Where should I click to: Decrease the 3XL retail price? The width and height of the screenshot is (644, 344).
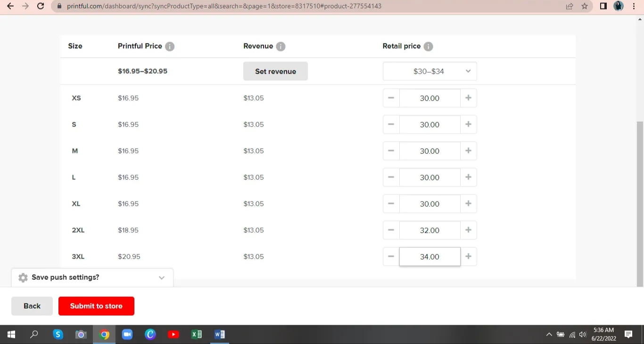pos(391,257)
